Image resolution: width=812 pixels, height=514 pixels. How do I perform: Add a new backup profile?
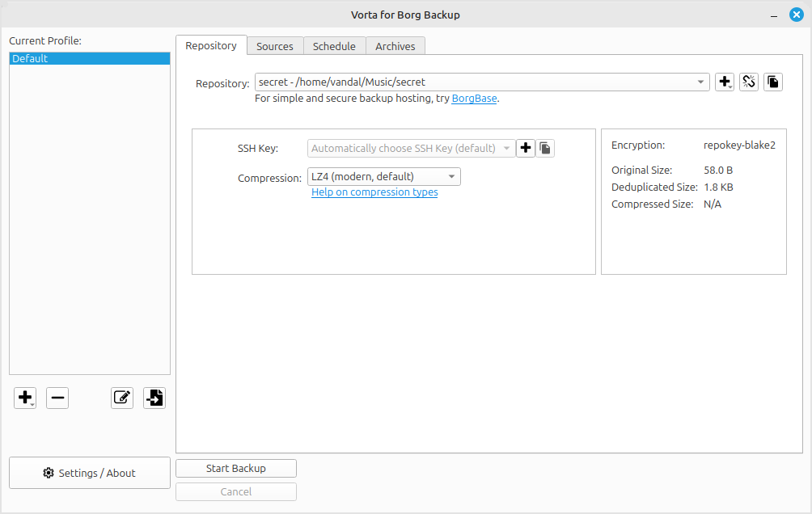coord(25,398)
